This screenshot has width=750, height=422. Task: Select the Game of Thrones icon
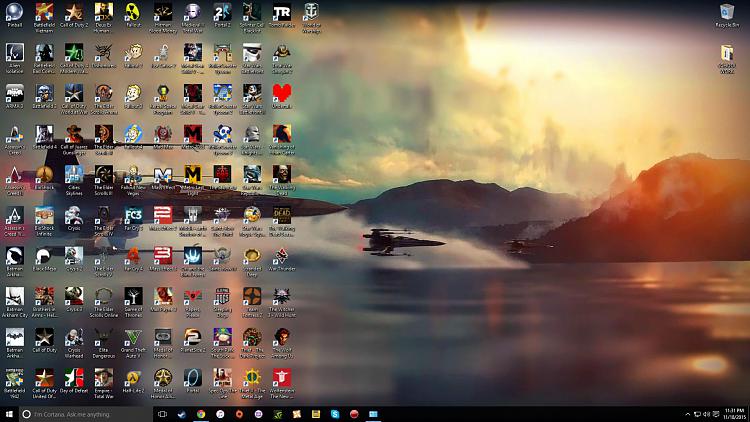133,303
